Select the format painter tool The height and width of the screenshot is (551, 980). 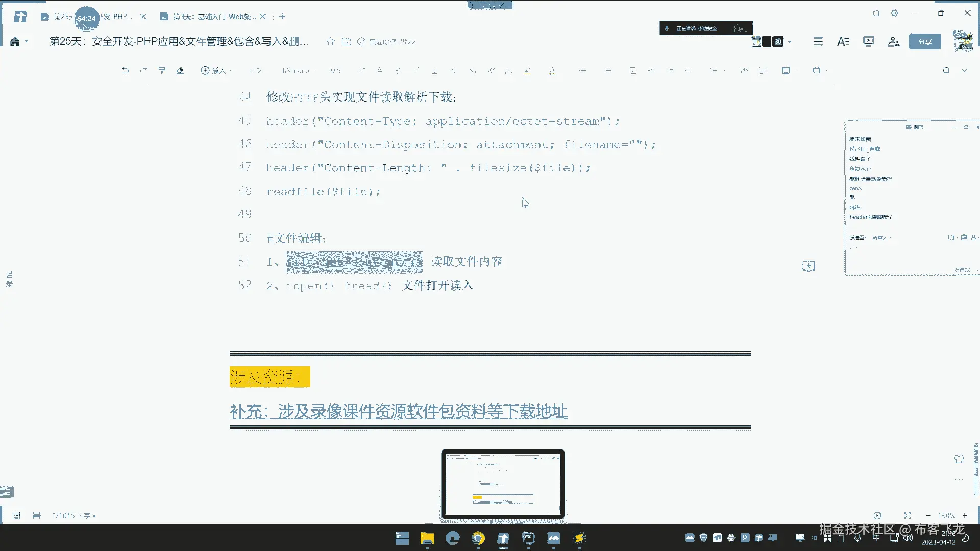coord(162,71)
